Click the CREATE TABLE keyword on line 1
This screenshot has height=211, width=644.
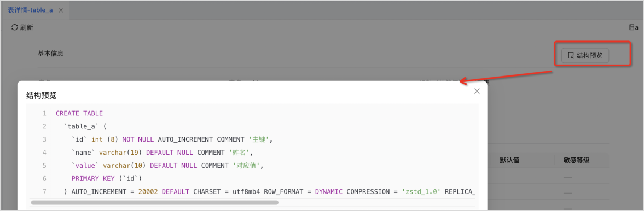79,113
